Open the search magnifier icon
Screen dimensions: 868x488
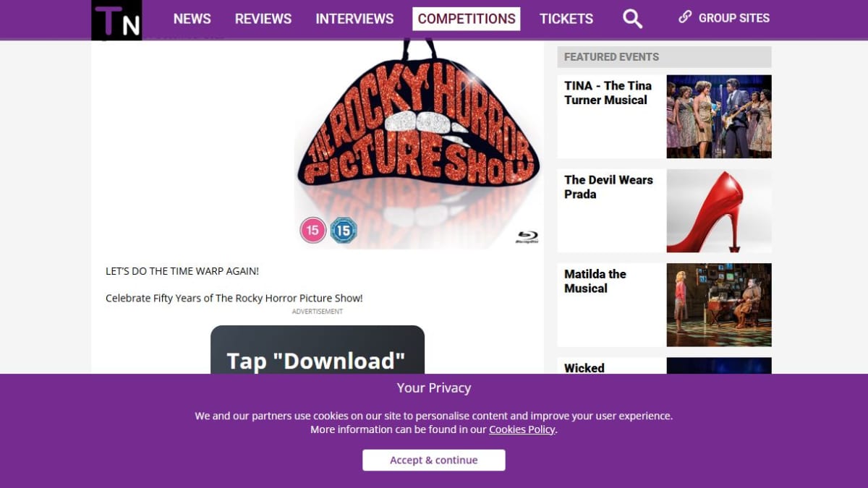tap(632, 19)
